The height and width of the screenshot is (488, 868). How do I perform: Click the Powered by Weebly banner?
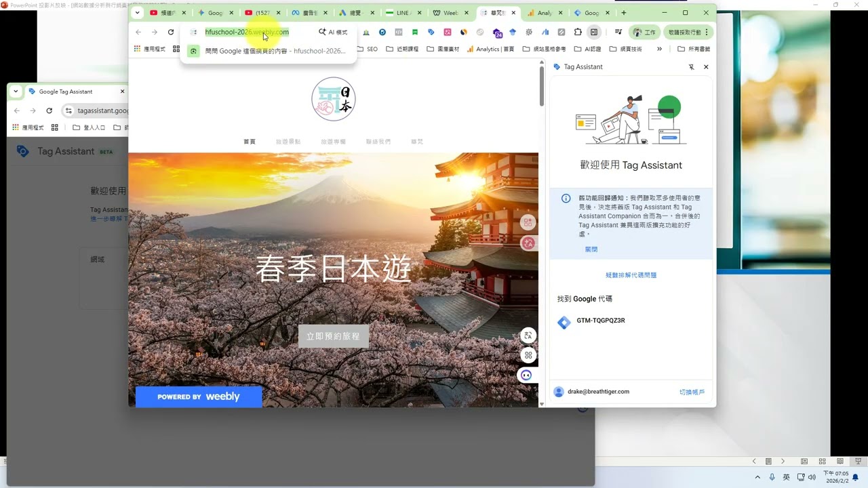[x=199, y=396]
